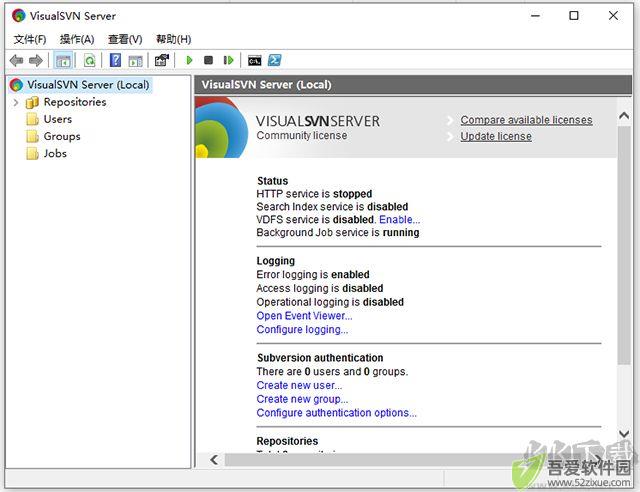Click the Create new group... link
The height and width of the screenshot is (492, 640).
coord(302,399)
